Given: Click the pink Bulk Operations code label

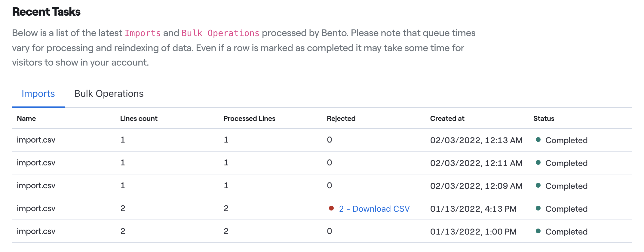Looking at the screenshot, I should 220,33.
